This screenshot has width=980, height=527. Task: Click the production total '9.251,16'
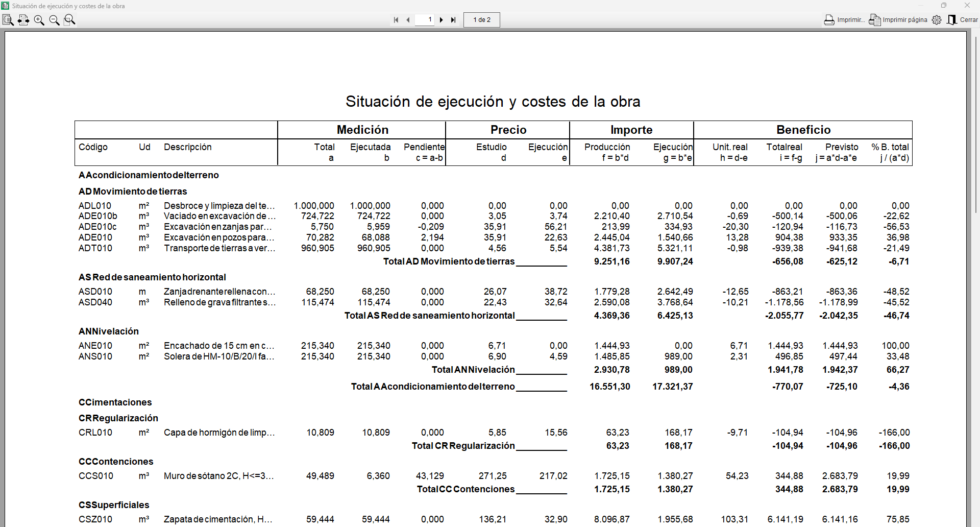[611, 261]
